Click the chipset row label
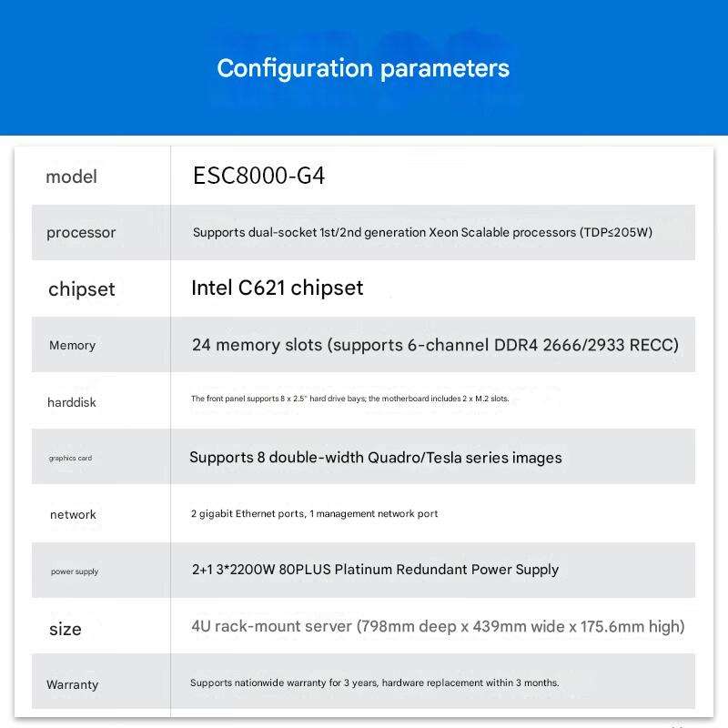This screenshot has height=728, width=728. pyautogui.click(x=82, y=289)
